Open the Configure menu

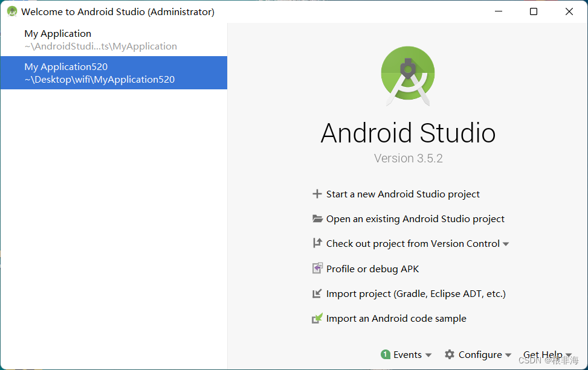point(480,355)
